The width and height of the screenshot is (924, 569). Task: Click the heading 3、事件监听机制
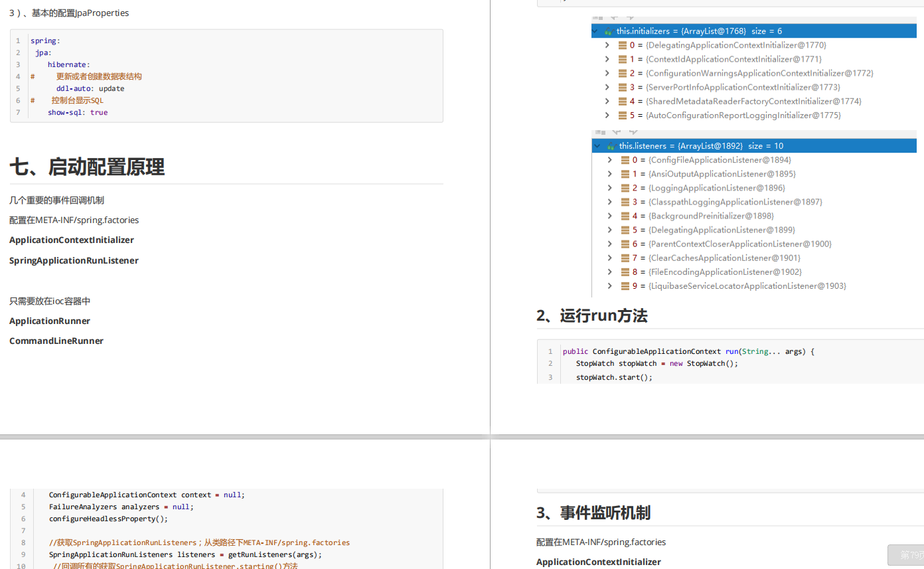(593, 513)
